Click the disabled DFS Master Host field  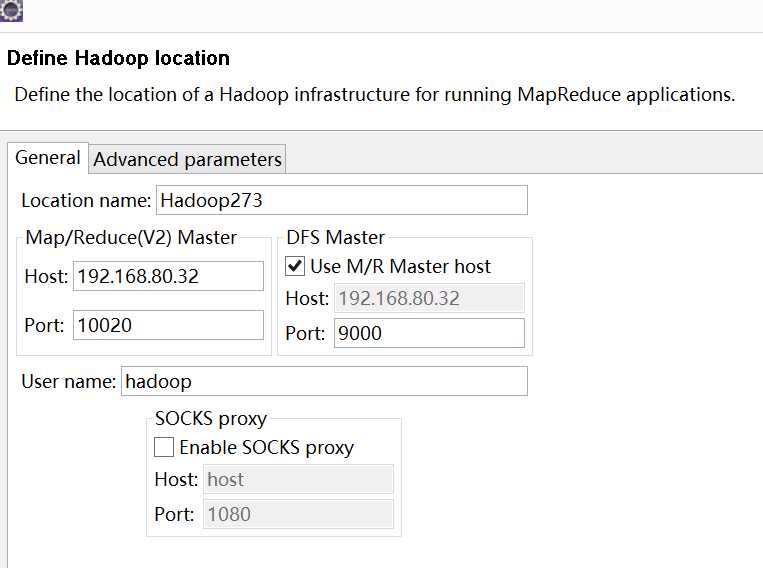[429, 298]
